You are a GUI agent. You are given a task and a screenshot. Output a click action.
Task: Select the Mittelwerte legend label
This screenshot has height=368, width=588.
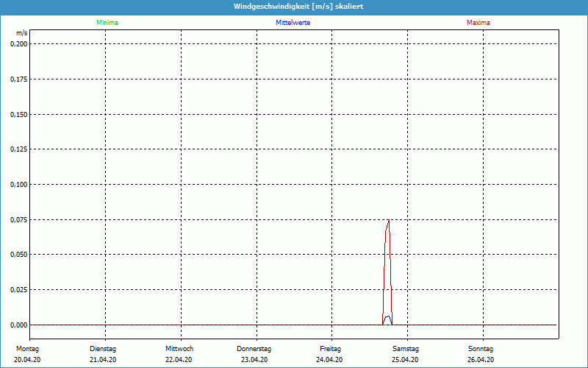pyautogui.click(x=293, y=23)
